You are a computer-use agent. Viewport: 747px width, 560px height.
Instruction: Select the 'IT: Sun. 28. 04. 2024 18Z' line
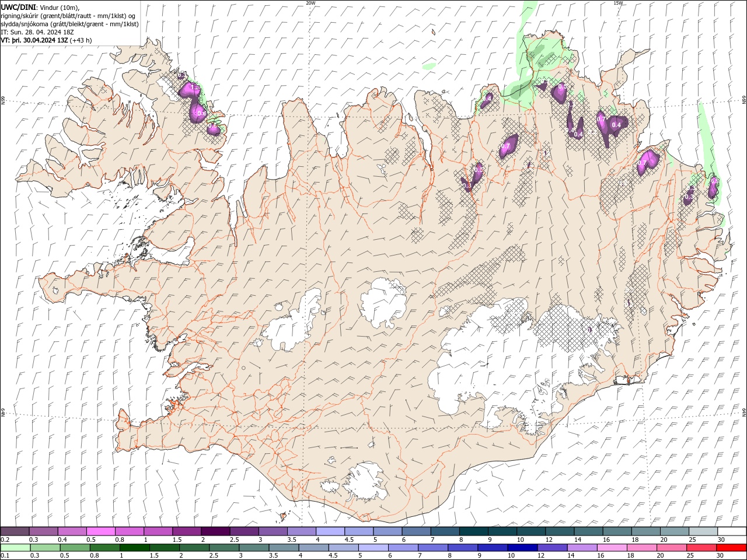coord(37,32)
